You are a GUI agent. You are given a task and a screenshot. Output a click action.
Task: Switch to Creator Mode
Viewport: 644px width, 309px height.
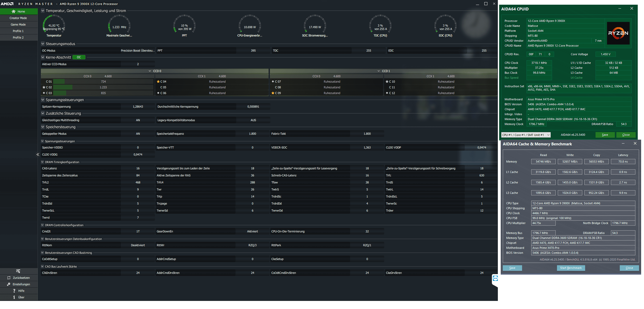click(18, 18)
